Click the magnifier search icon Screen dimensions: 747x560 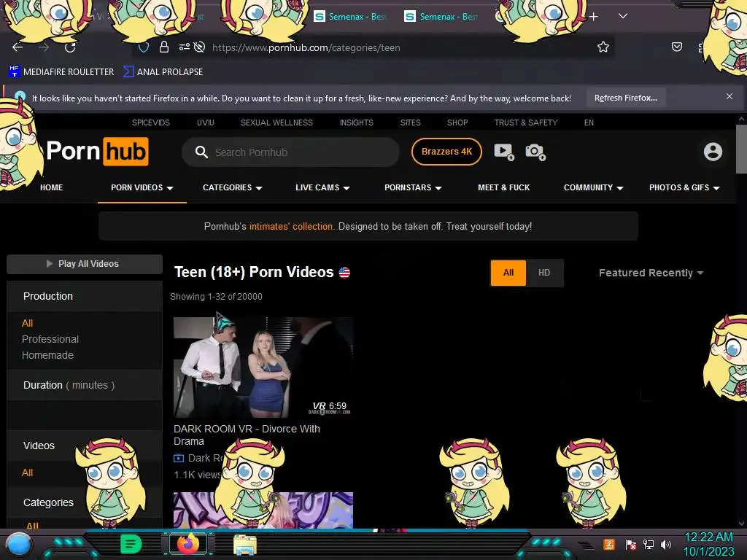tap(201, 152)
